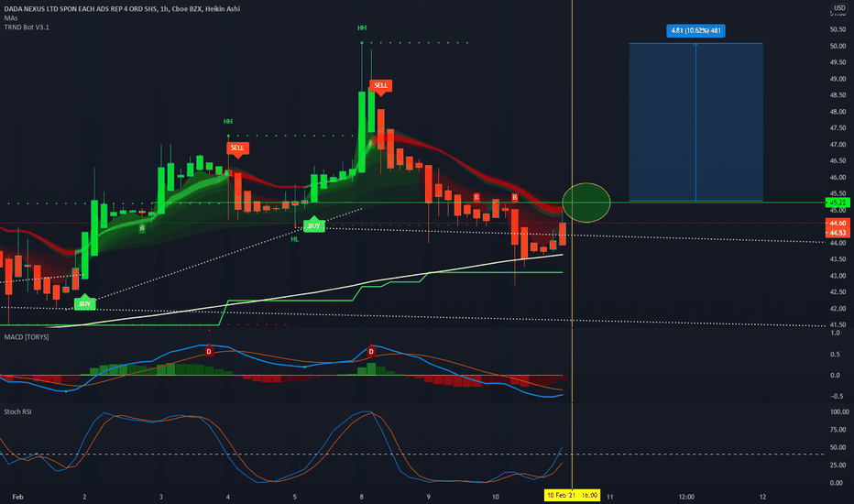
Task: Click the red B marker after 10 Feb
Action: coord(515,197)
